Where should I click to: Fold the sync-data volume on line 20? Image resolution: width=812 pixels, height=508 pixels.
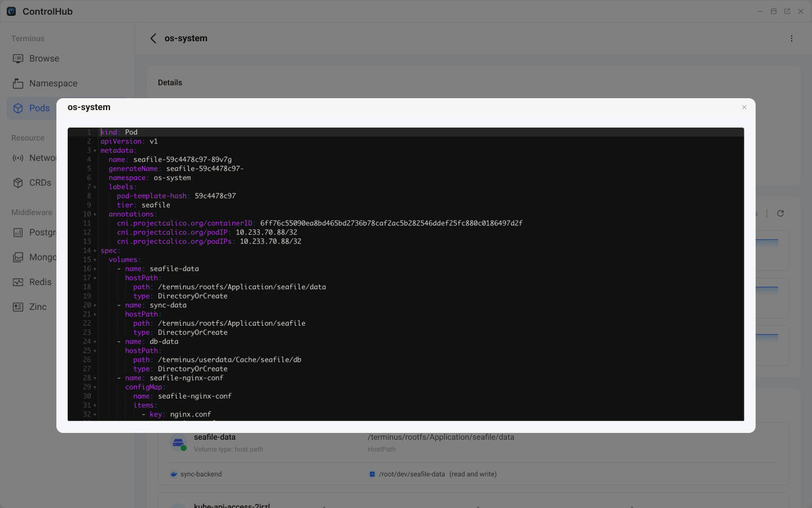coord(95,305)
